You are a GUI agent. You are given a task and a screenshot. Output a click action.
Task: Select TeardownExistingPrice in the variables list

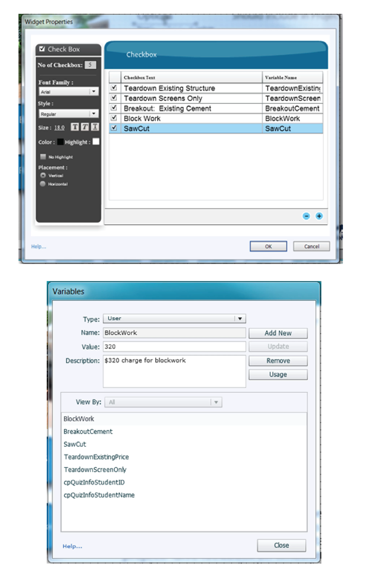pos(96,457)
